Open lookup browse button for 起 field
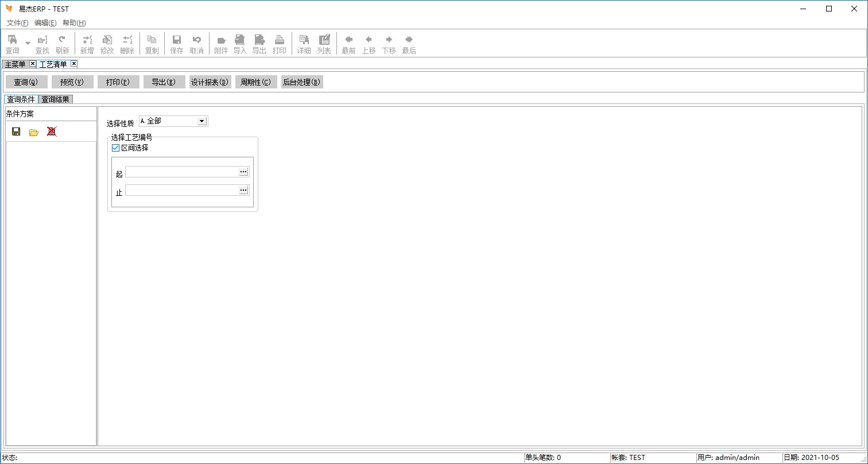This screenshot has height=464, width=868. (243, 172)
